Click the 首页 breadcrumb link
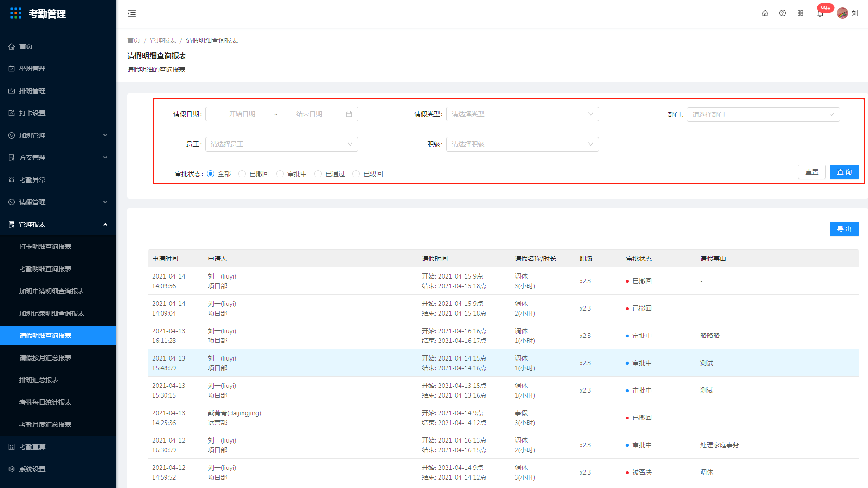The image size is (868, 488). point(134,40)
